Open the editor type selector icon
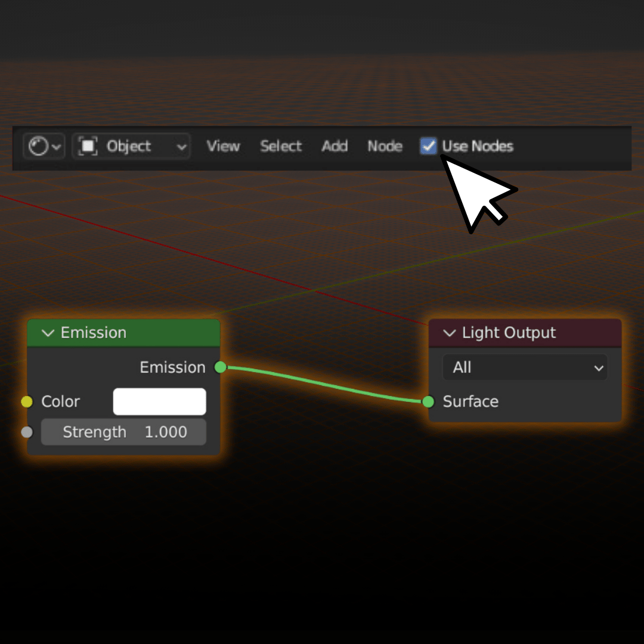This screenshot has height=644, width=644. tap(44, 146)
